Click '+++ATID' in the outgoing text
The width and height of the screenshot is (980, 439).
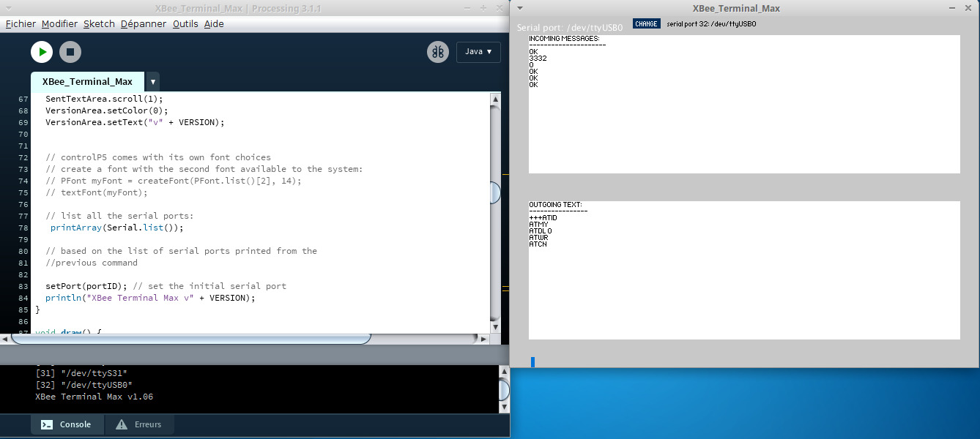pyautogui.click(x=543, y=218)
